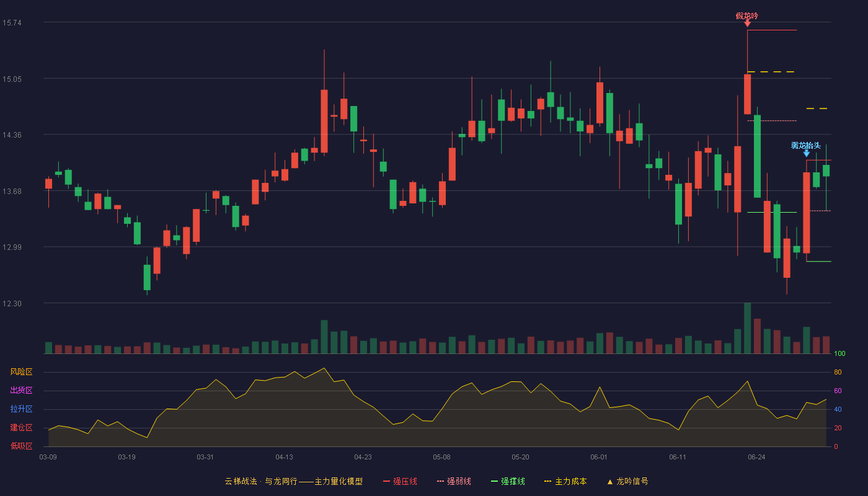Click the 04-13 date label
Viewport: 868px width, 496px height.
pyautogui.click(x=284, y=457)
